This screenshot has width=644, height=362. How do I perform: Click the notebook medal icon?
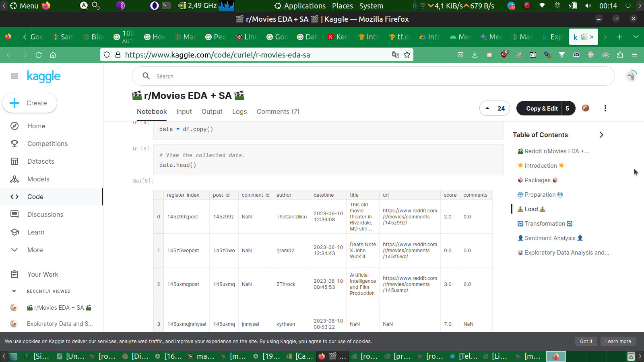coord(586,108)
